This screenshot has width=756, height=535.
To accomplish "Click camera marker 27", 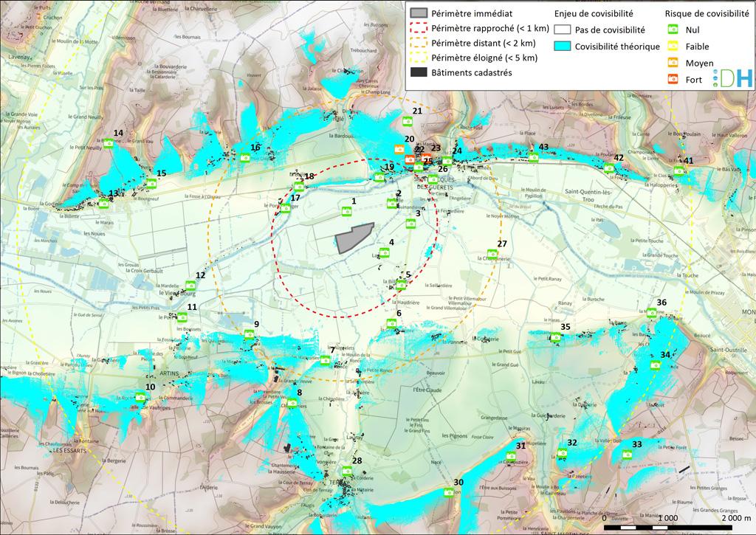I will click(492, 254).
